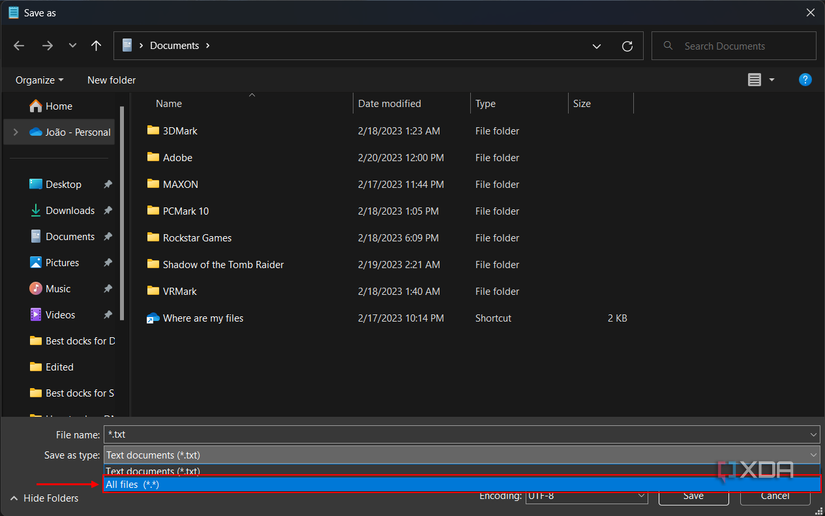Select the Adobe folder
This screenshot has width=825, height=516.
point(177,158)
